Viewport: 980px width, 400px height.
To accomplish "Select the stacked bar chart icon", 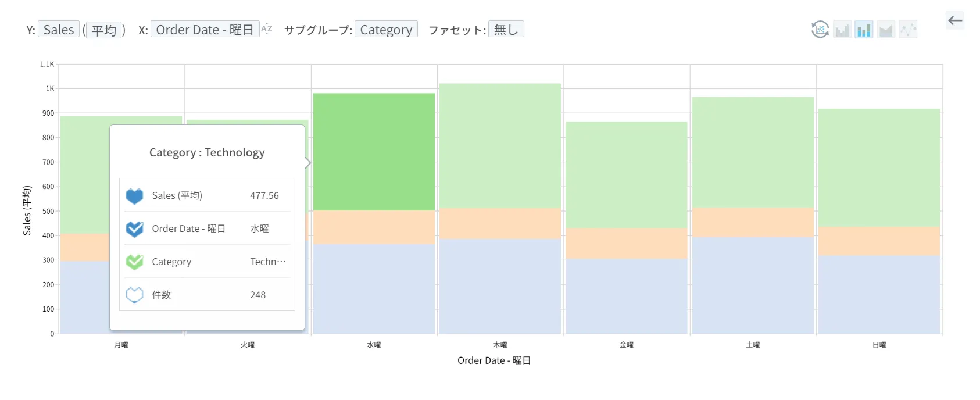I will point(864,29).
